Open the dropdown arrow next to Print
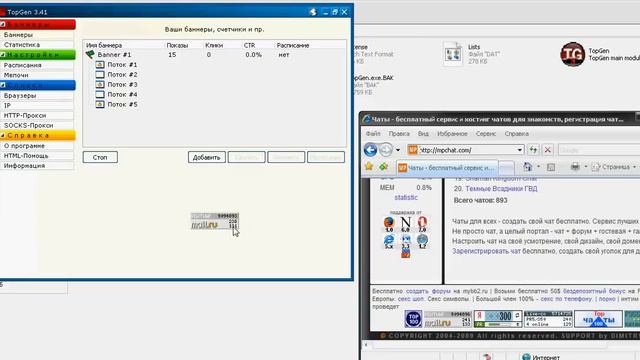640x360 pixels. point(586,167)
